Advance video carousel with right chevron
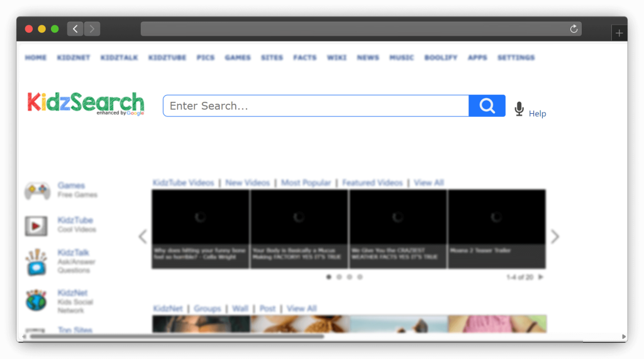 [555, 236]
